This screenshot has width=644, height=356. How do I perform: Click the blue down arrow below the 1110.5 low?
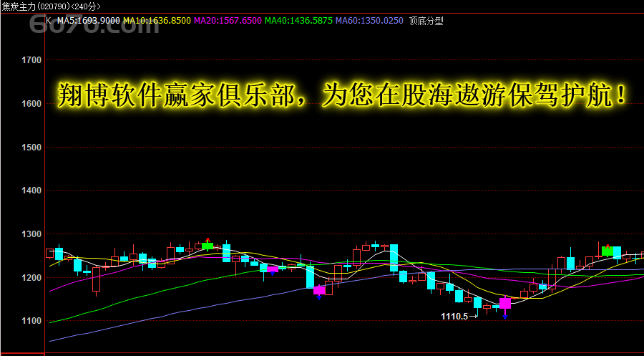pos(505,317)
